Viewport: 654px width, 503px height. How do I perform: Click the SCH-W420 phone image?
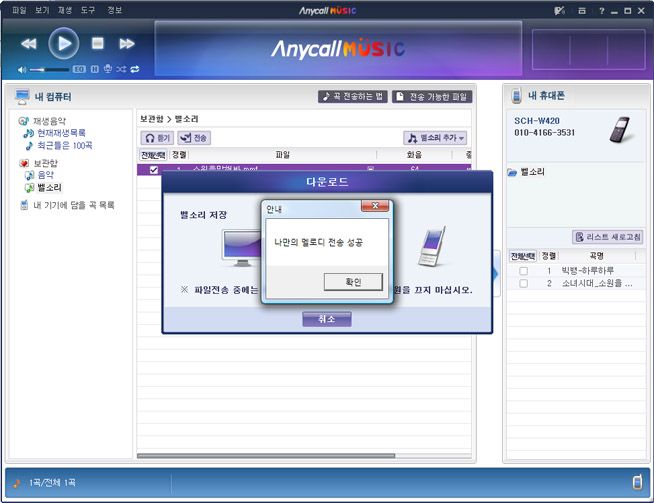coord(620,130)
